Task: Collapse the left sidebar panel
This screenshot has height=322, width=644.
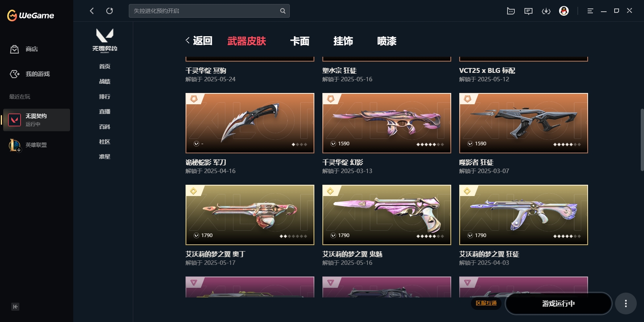Action: coord(15,307)
